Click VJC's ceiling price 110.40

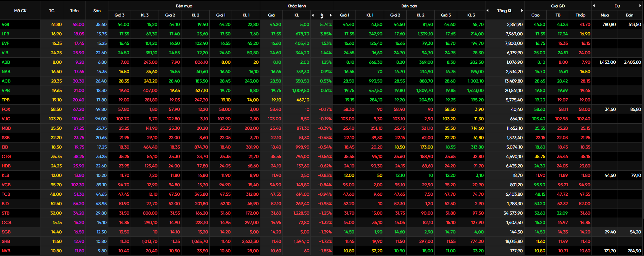(78, 119)
